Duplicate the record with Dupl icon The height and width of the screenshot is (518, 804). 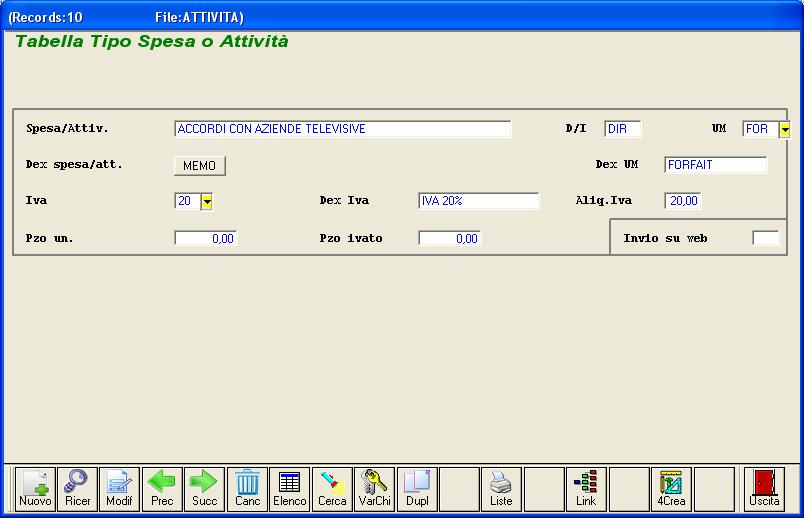tap(417, 489)
